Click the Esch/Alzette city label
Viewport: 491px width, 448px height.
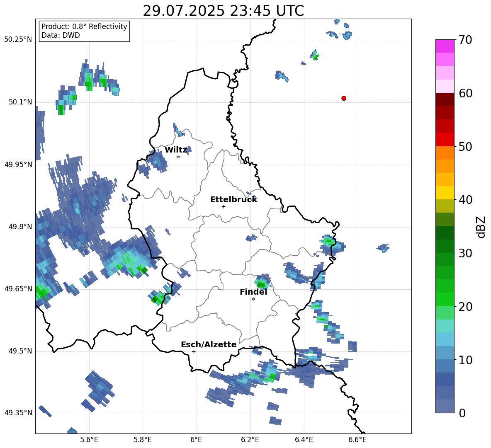click(x=209, y=344)
